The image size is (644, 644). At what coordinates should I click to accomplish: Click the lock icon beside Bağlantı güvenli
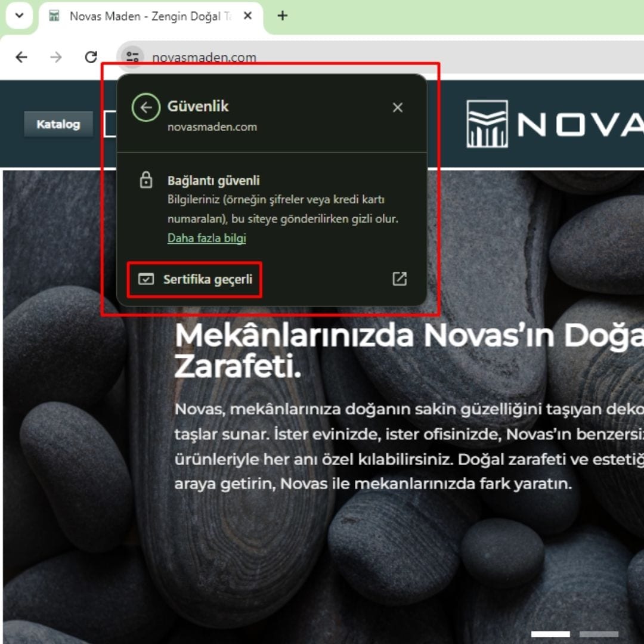tap(146, 180)
